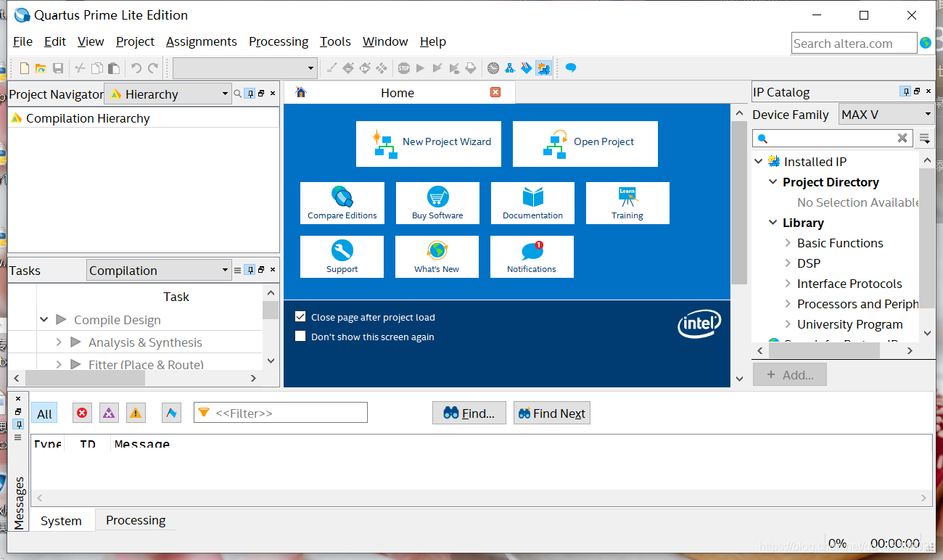
Task: Click the Start Compilation play icon
Action: [420, 68]
